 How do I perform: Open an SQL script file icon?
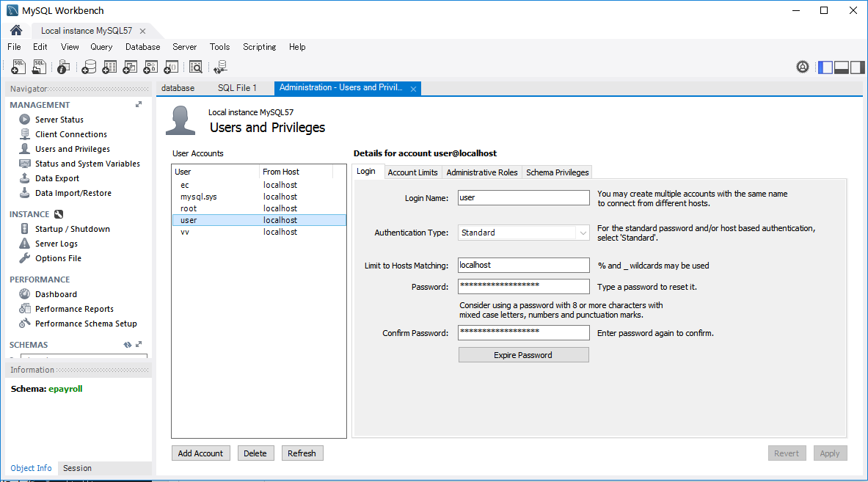point(40,67)
